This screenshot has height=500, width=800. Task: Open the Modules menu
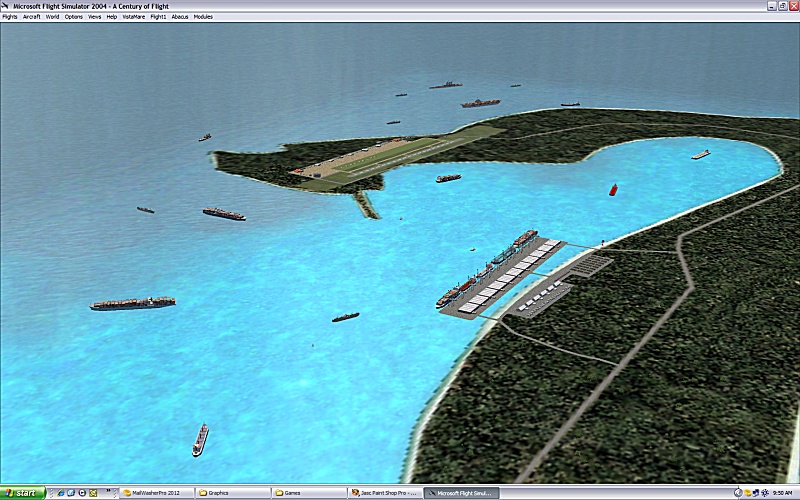click(x=203, y=17)
